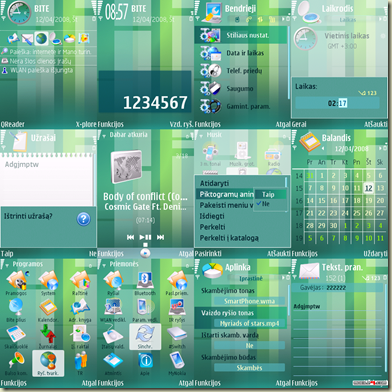The width and height of the screenshot is (392, 392).
Task: Open the Myriads of stars.mp4 tone selector
Action: (249, 323)
